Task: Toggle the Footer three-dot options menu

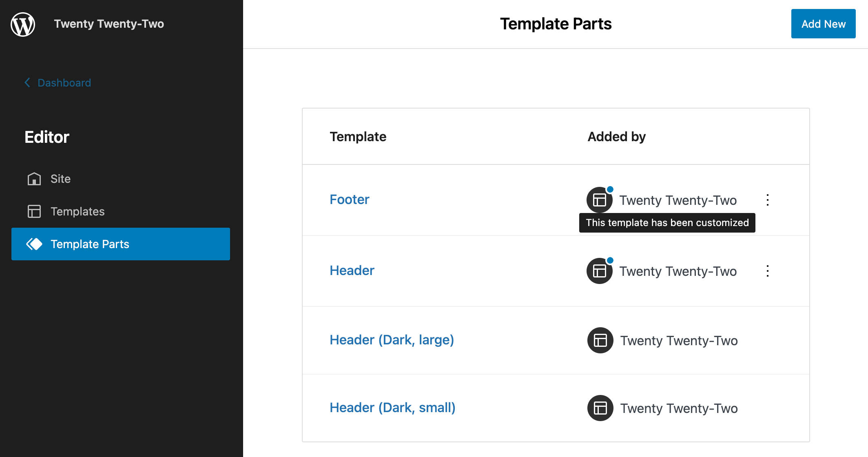Action: (768, 200)
